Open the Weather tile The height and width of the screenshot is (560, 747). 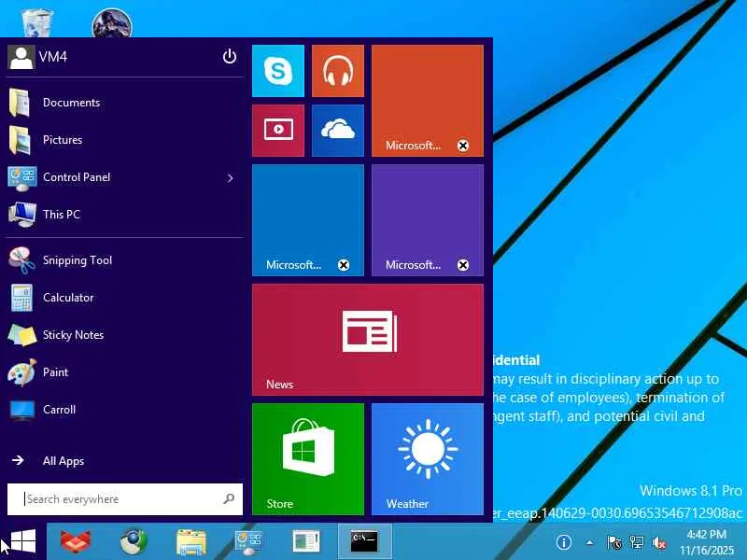(x=428, y=459)
